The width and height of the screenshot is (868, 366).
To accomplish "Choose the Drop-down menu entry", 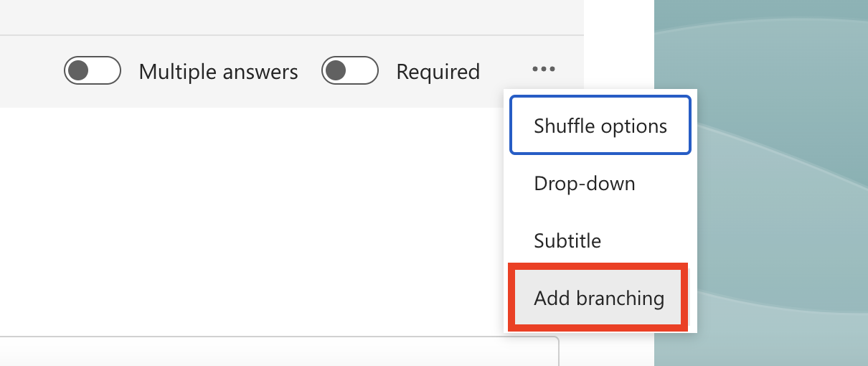I will [585, 184].
